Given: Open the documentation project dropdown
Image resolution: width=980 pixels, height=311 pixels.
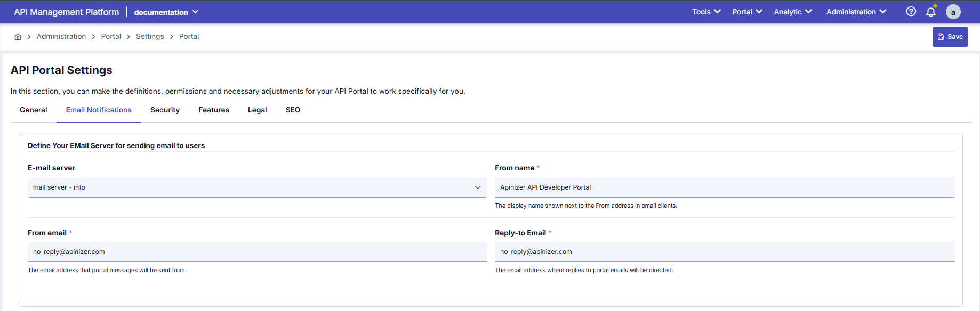Looking at the screenshot, I should click(166, 12).
